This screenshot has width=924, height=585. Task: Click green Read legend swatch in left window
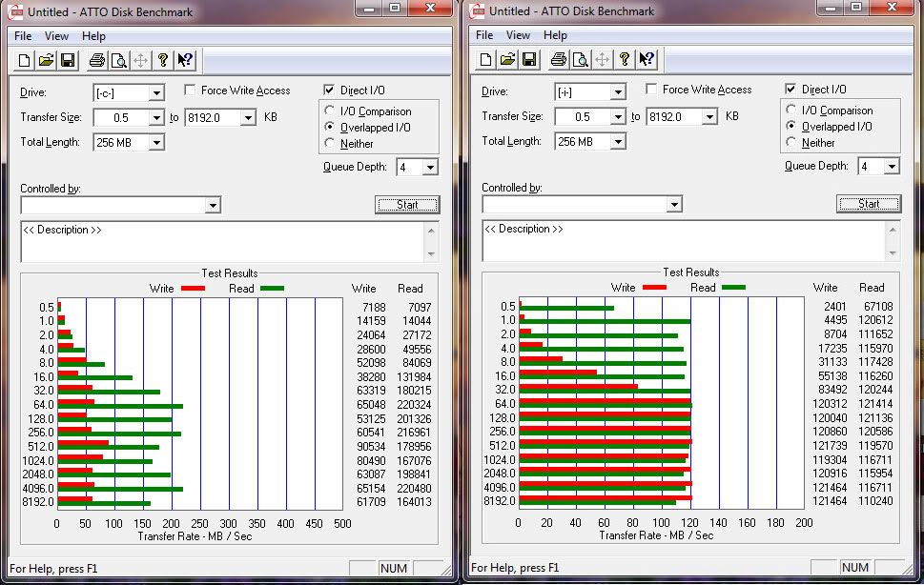272,289
